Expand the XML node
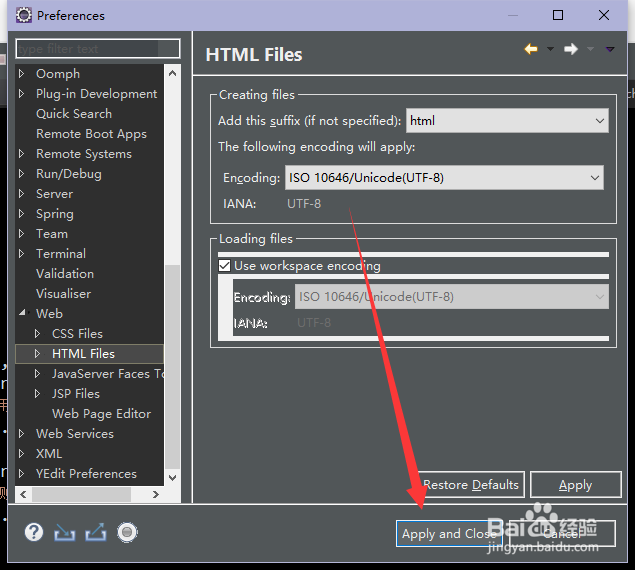Image resolution: width=635 pixels, height=570 pixels. [21, 453]
